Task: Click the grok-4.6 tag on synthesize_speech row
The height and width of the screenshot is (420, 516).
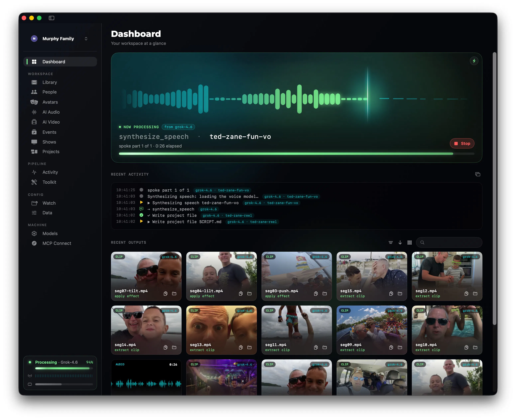Action: pos(208,209)
